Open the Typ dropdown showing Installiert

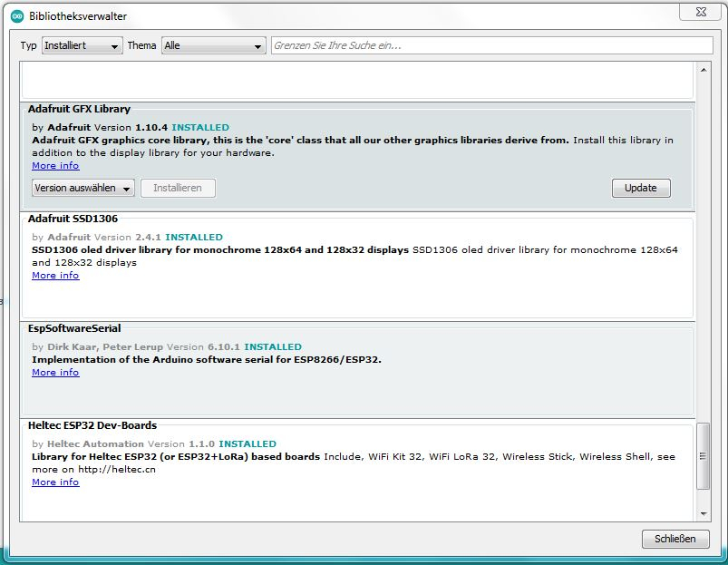82,45
